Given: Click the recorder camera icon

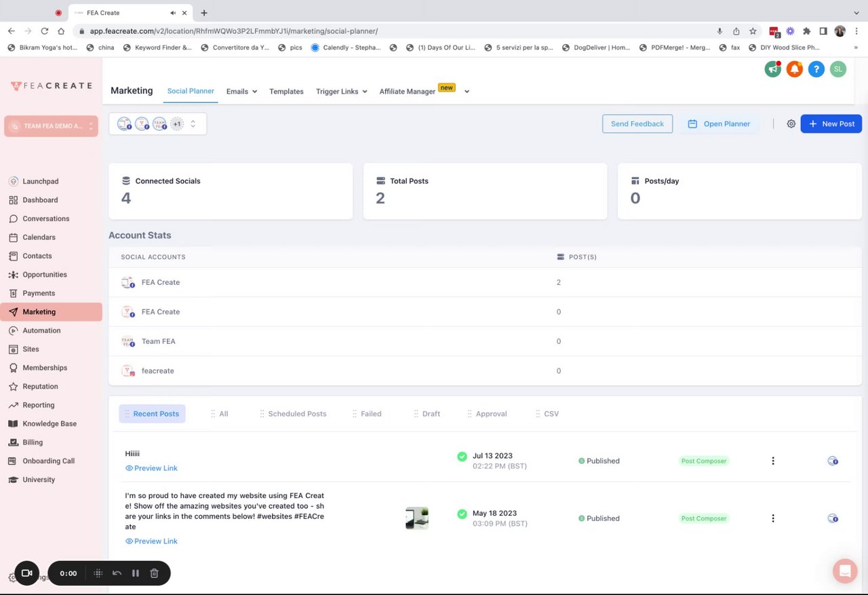Looking at the screenshot, I should click(27, 573).
